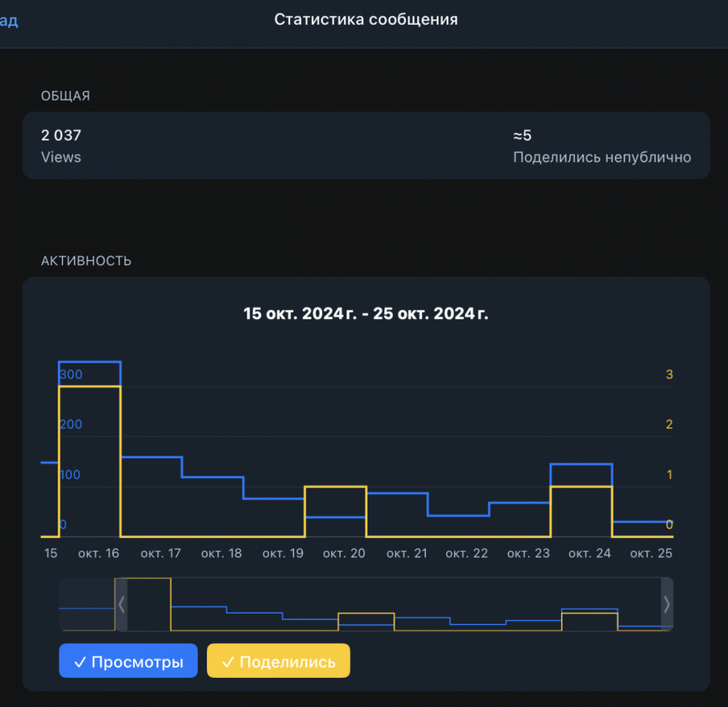
Task: Toggle the Поделились series checkbox
Action: point(278,661)
